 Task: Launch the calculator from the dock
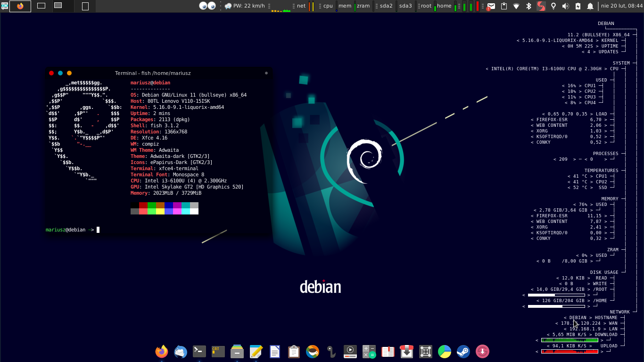point(369,351)
